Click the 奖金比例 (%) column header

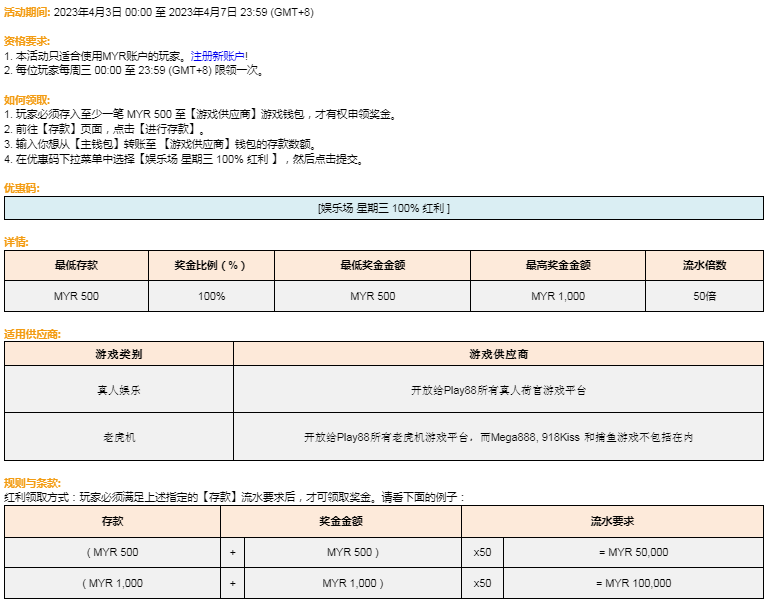(x=210, y=266)
